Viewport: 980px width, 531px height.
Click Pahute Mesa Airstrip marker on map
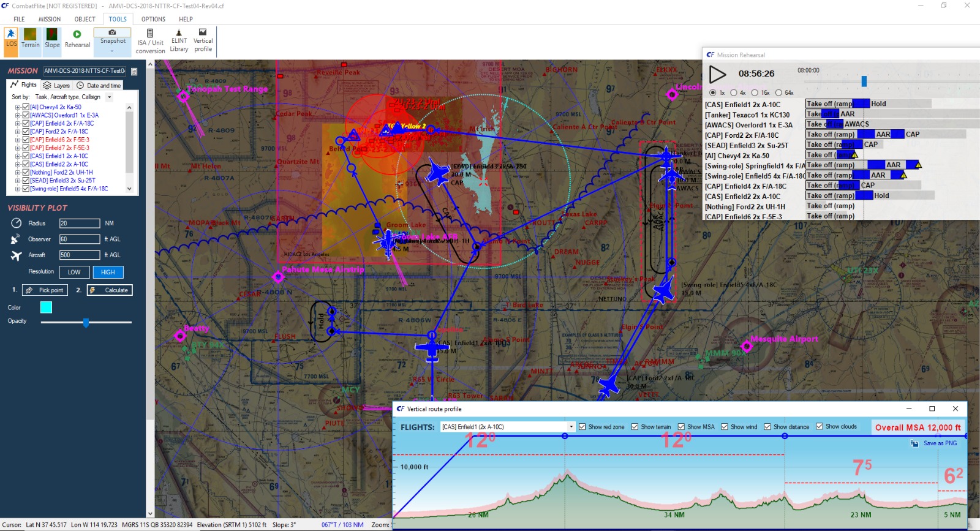[x=278, y=277]
